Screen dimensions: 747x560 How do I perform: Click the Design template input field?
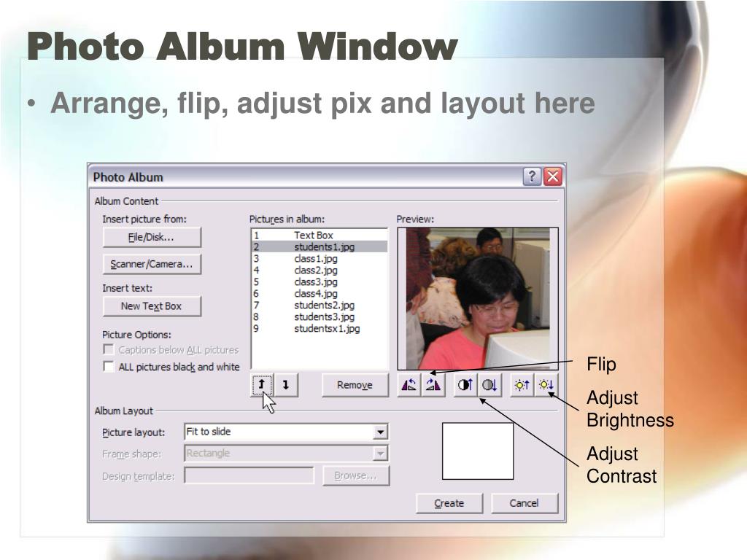[x=249, y=475]
